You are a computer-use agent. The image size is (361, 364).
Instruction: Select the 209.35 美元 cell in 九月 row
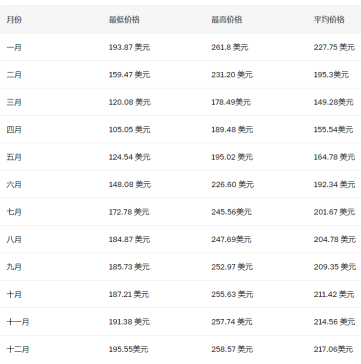click(x=335, y=267)
